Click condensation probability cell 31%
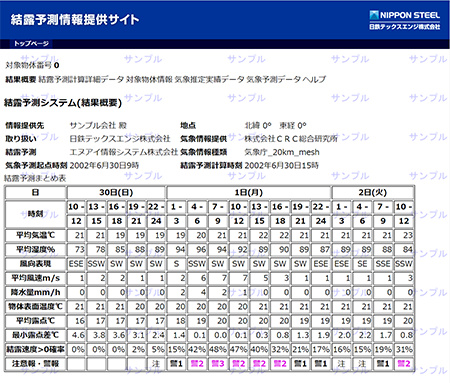The image size is (450, 383). [x=404, y=349]
